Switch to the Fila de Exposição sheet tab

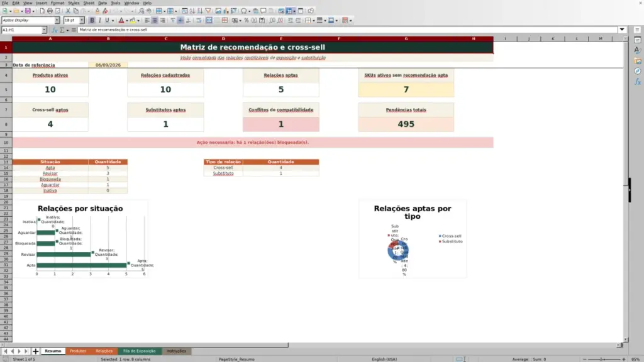(139, 351)
